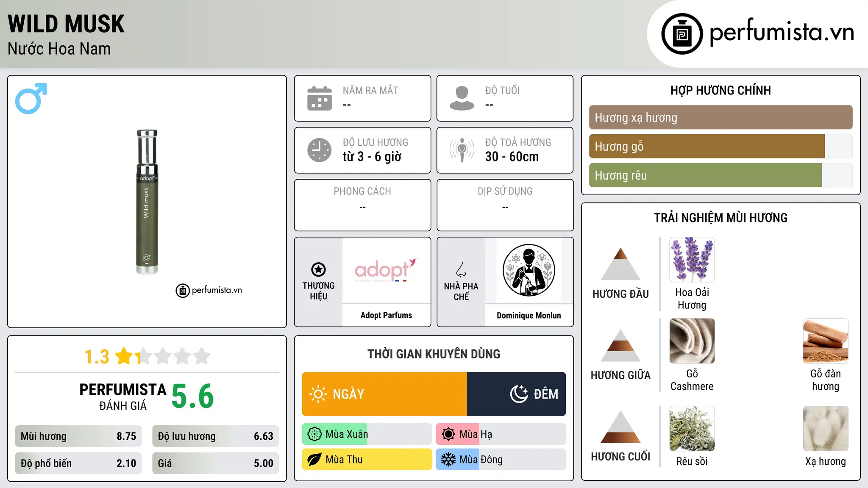Image resolution: width=868 pixels, height=488 pixels.
Task: Click the Mùa Xuân season bar
Action: point(367,434)
